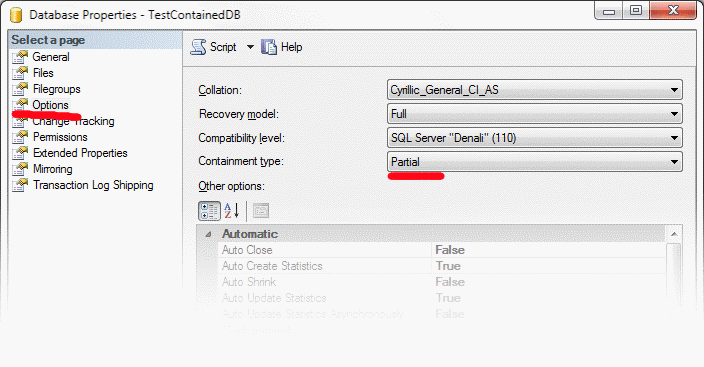Open the Transaction Log Shipping page
The image size is (704, 367).
coord(93,185)
